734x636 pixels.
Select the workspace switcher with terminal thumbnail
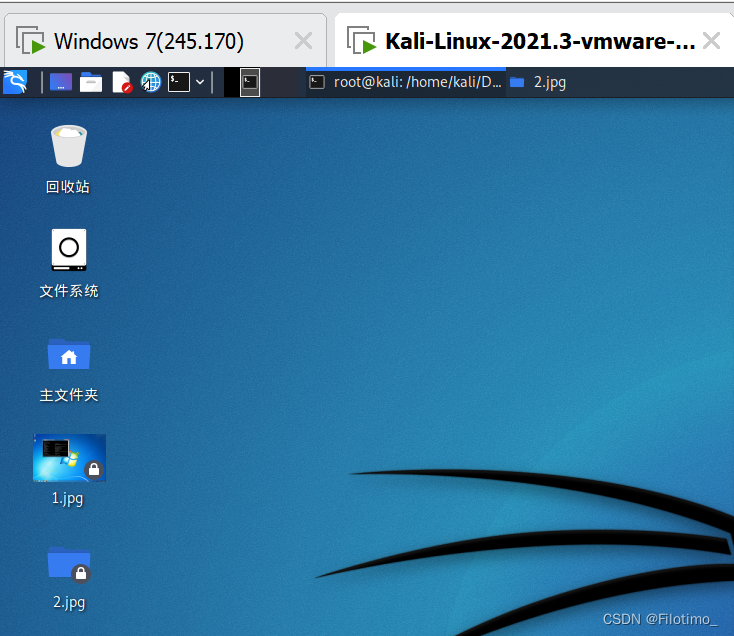pos(250,82)
